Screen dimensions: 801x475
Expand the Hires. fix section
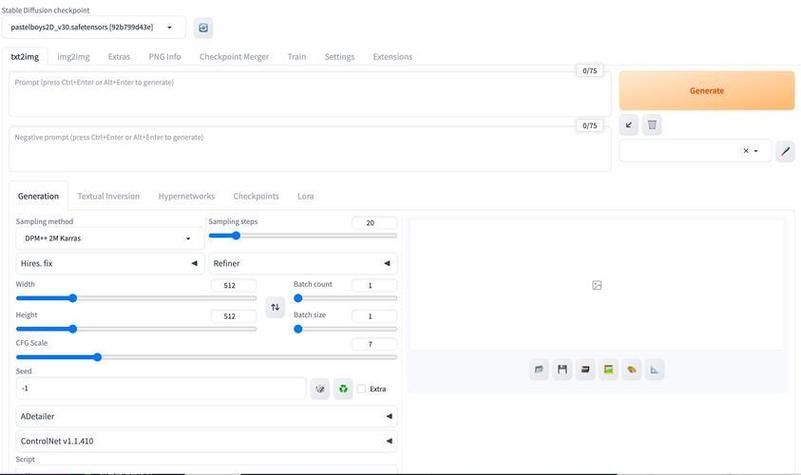coord(107,264)
